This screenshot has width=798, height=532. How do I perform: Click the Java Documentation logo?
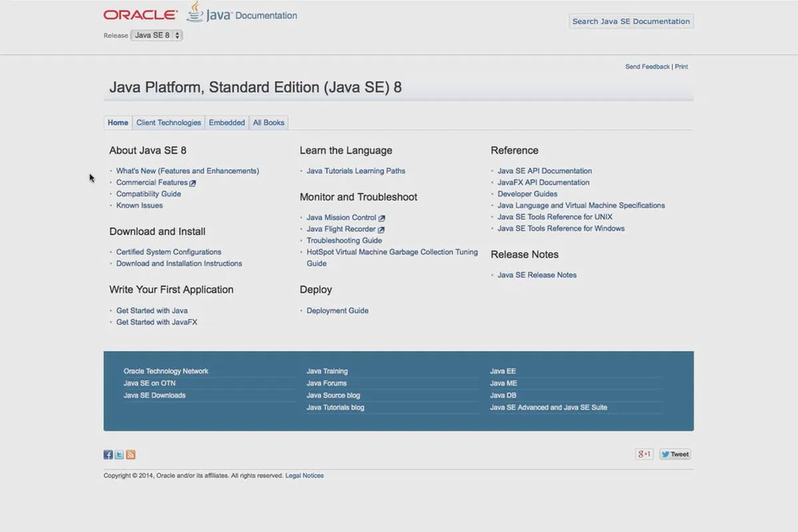(242, 13)
